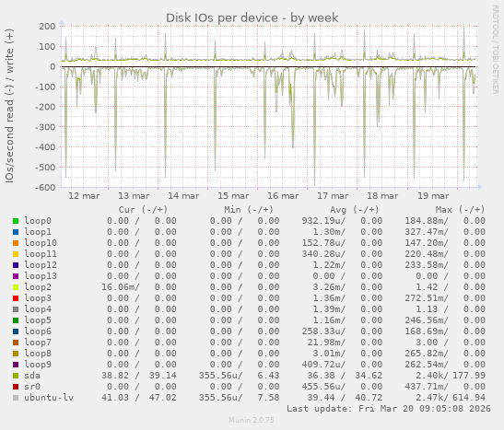Viewport: 504px width, 430px height.
Task: Click the 16 mar x-axis label
Action: 283,196
